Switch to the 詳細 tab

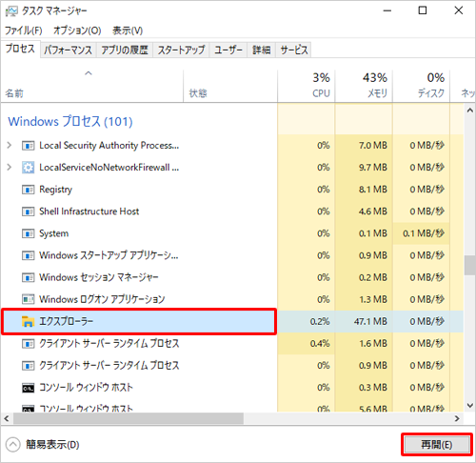[x=262, y=50]
